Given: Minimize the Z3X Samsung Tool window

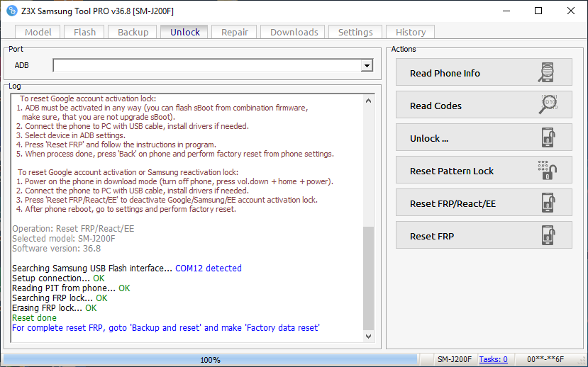Looking at the screenshot, I should pos(506,11).
